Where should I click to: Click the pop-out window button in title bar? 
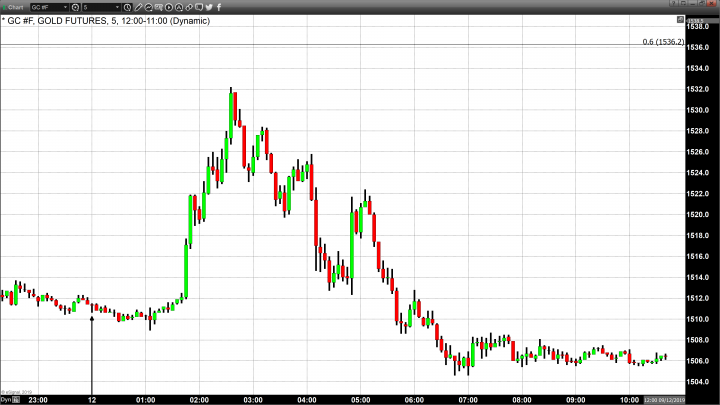point(683,3)
